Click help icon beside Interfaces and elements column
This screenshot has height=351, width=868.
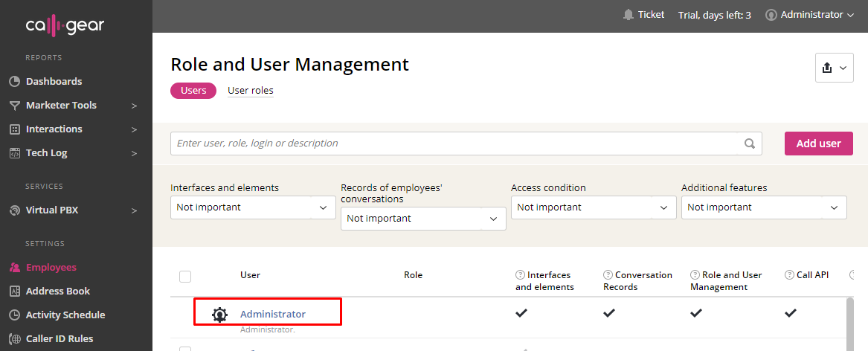pos(520,275)
